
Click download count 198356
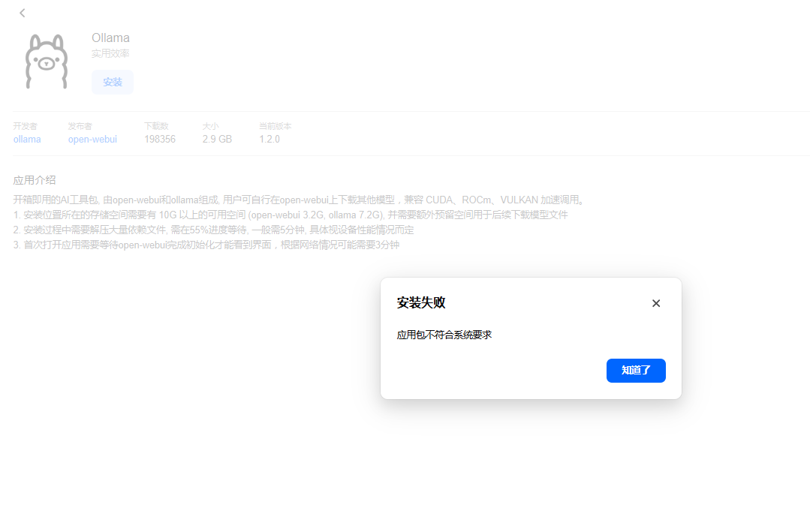(x=160, y=140)
